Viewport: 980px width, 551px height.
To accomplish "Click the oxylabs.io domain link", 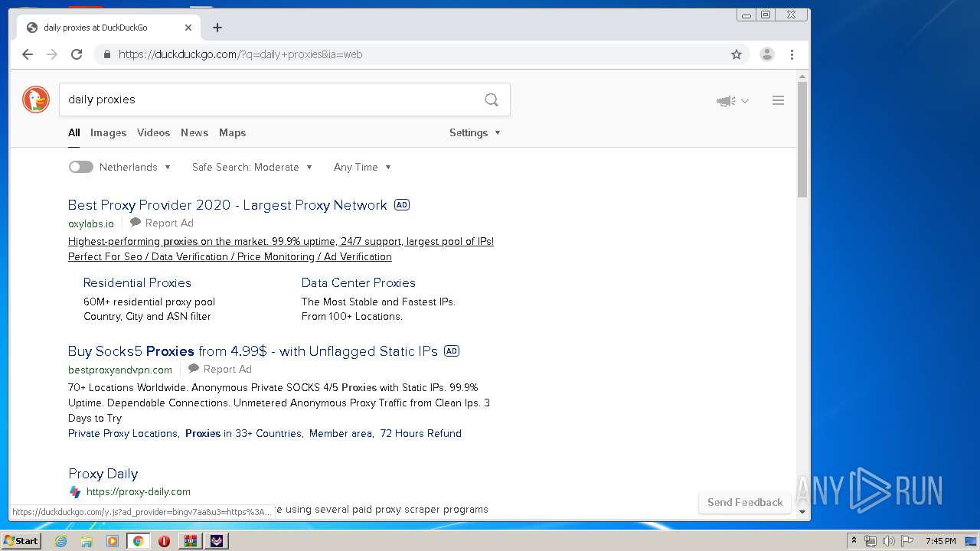I will click(x=91, y=223).
